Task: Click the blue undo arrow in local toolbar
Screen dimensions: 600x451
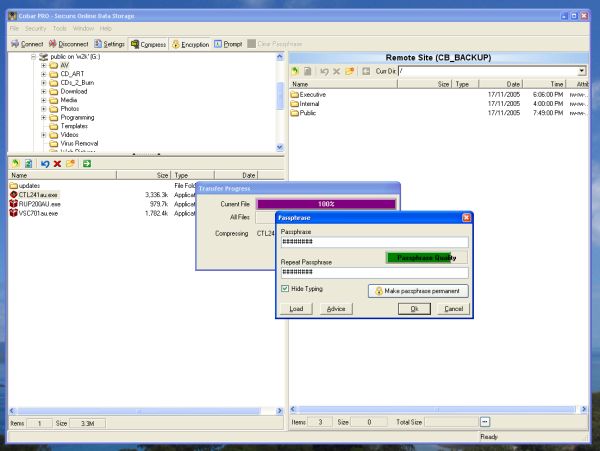Action: (x=45, y=163)
